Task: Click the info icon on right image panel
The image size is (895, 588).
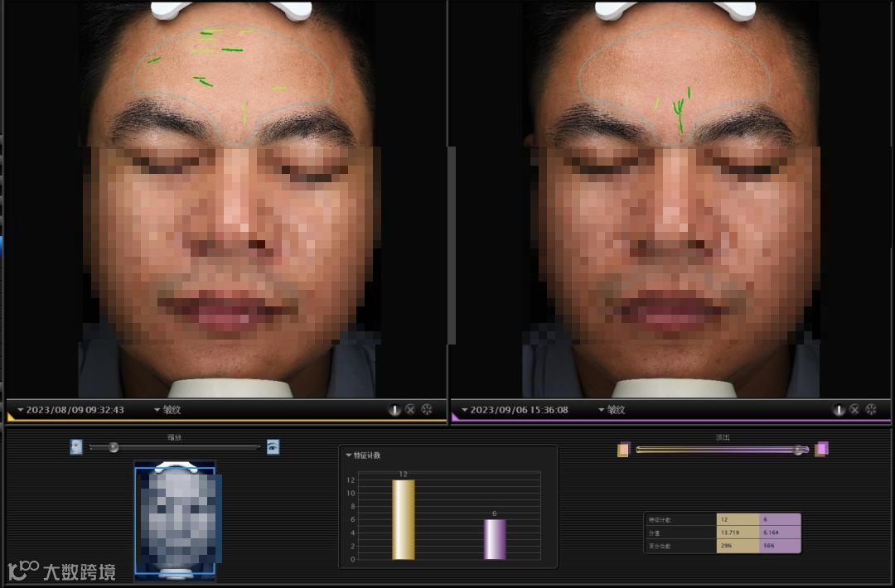Action: (839, 409)
